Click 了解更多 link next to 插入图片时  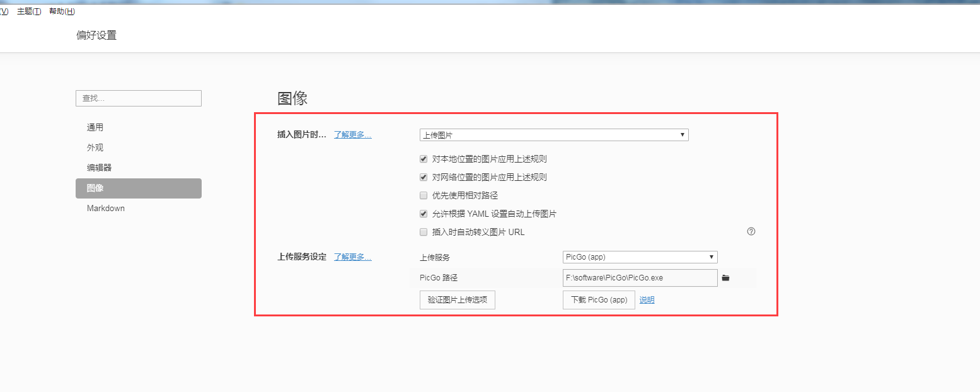point(352,134)
